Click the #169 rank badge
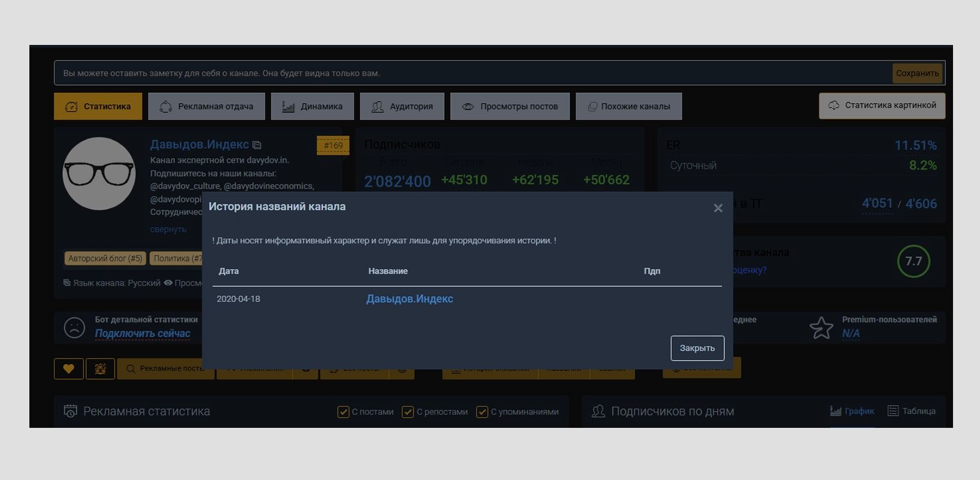Viewport: 980px width, 480px height. [333, 146]
